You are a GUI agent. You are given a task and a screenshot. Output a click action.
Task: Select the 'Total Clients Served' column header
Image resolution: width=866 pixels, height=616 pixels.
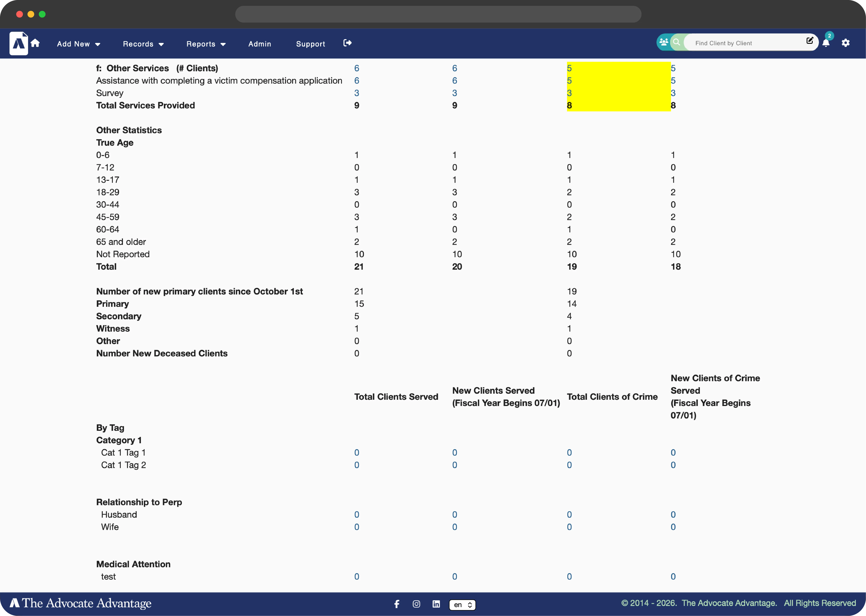coord(396,397)
